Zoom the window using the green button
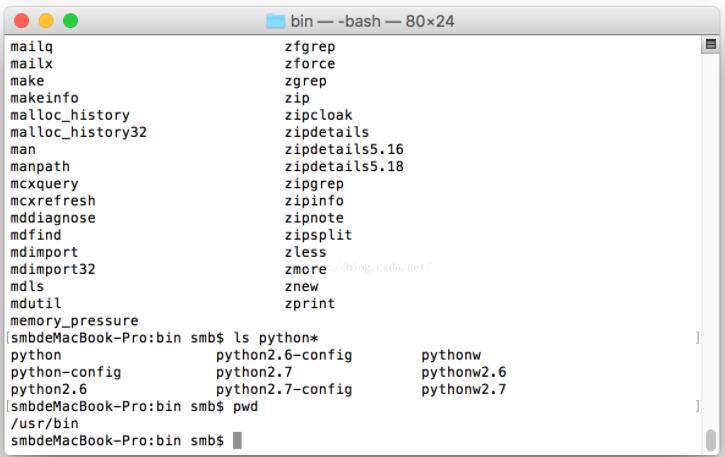This screenshot has width=725, height=457. [x=70, y=20]
